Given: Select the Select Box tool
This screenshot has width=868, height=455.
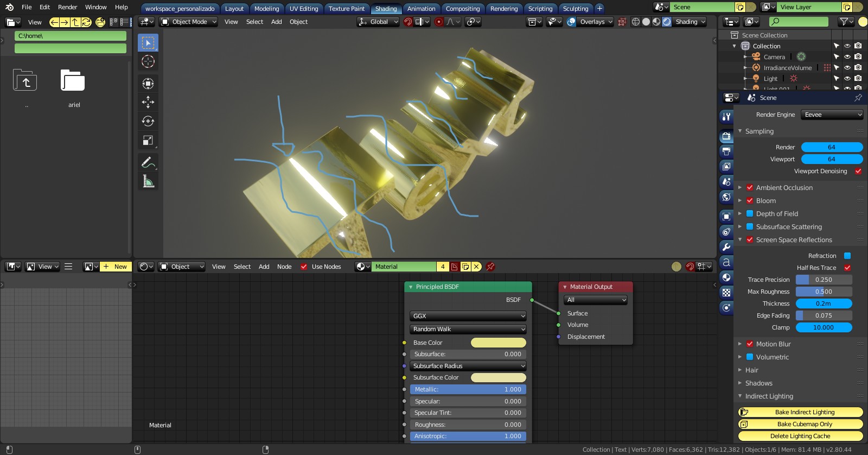Looking at the screenshot, I should point(148,42).
